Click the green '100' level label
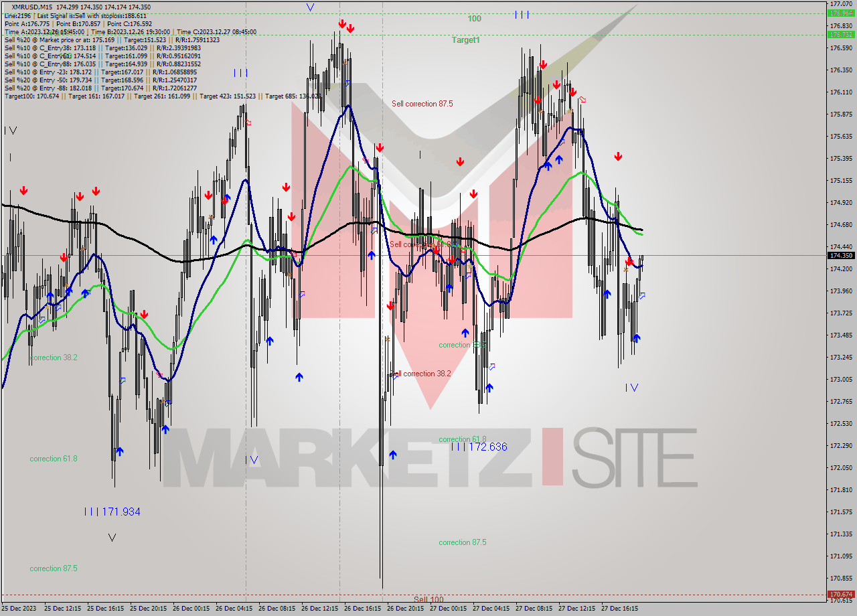 point(474,19)
